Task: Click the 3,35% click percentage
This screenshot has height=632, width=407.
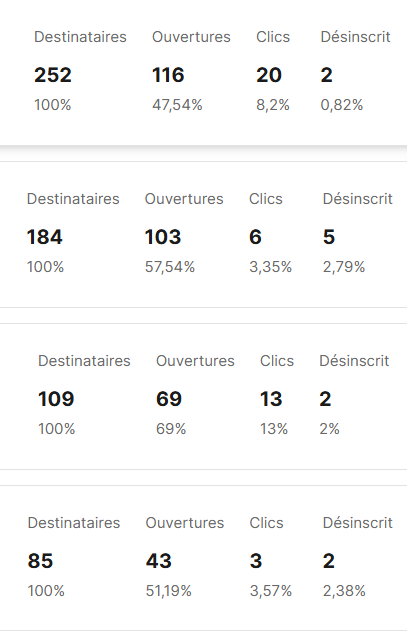Action: pyautogui.click(x=270, y=267)
